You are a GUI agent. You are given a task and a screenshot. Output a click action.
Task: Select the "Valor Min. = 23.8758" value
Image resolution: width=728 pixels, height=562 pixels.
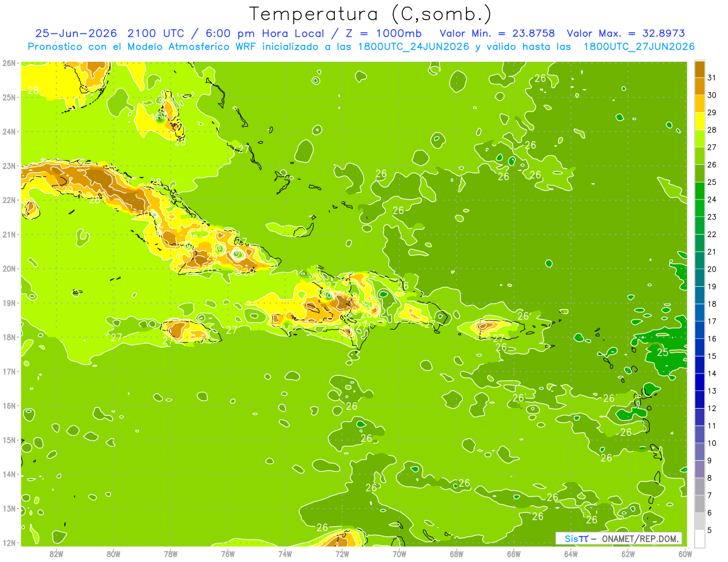497,33
